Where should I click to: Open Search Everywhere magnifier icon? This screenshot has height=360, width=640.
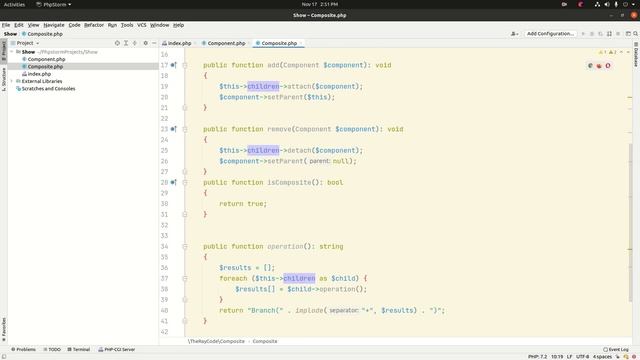(x=635, y=34)
